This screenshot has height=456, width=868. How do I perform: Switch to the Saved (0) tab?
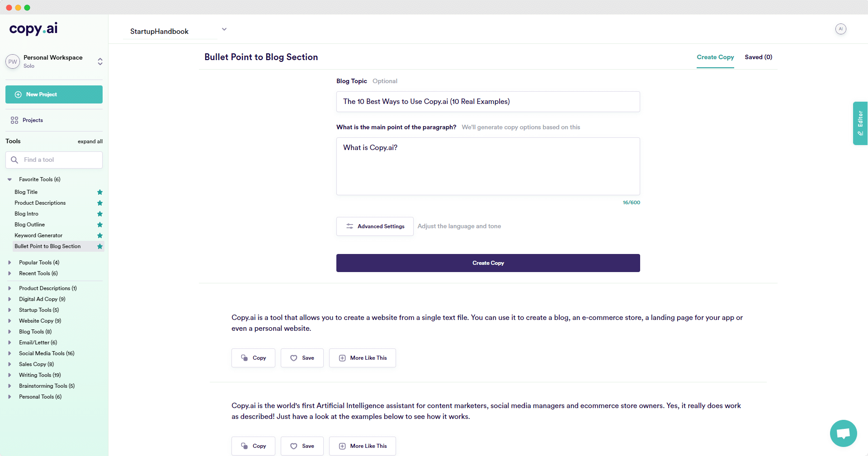coord(758,57)
